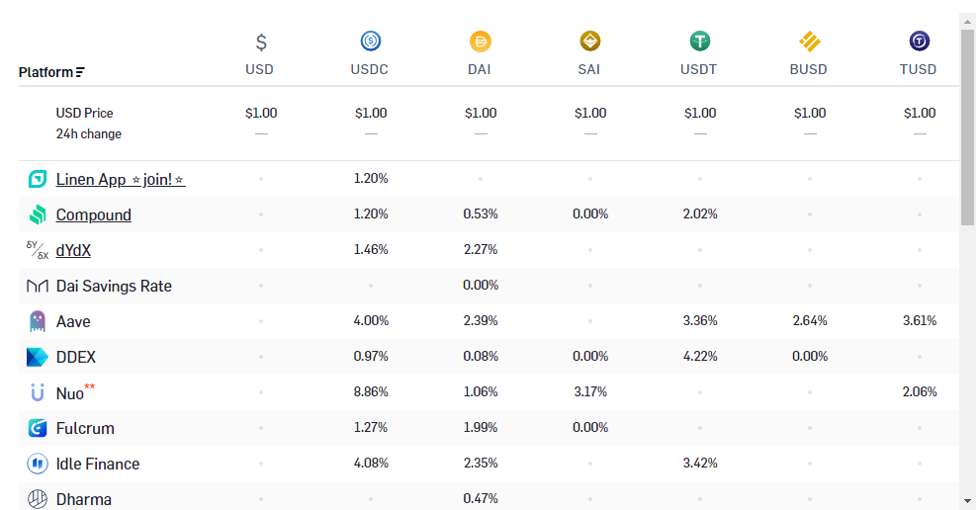Click Nuo's 8.86% USDC rate
Screen dimensions: 980x510
[371, 391]
